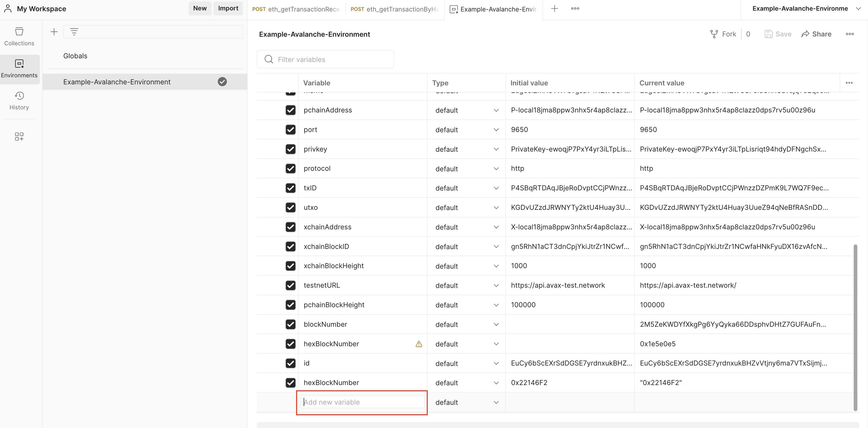868x428 pixels.
Task: Toggle the testnetURL variable checkbox
Action: pyautogui.click(x=290, y=285)
